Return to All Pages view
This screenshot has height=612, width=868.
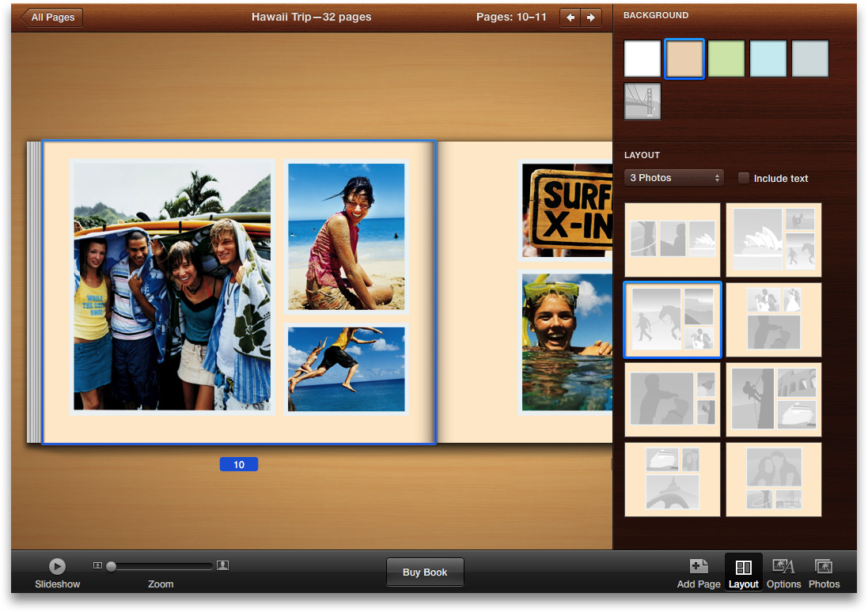49,17
